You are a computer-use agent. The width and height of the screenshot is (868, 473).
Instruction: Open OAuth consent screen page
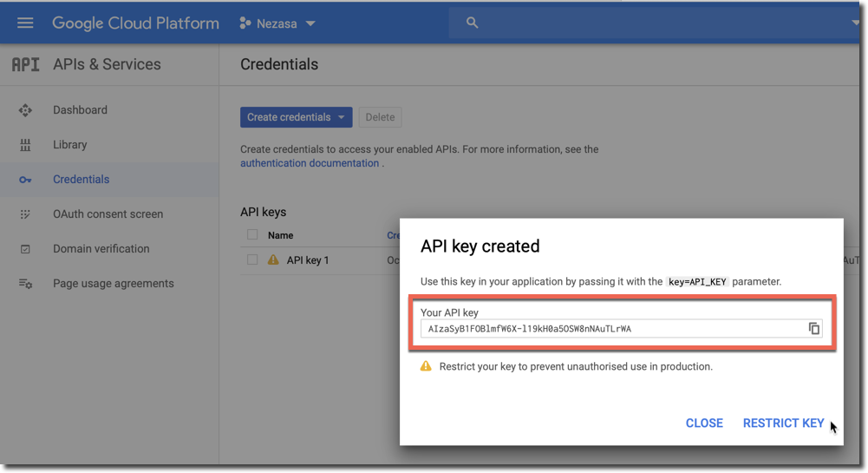pyautogui.click(x=108, y=214)
